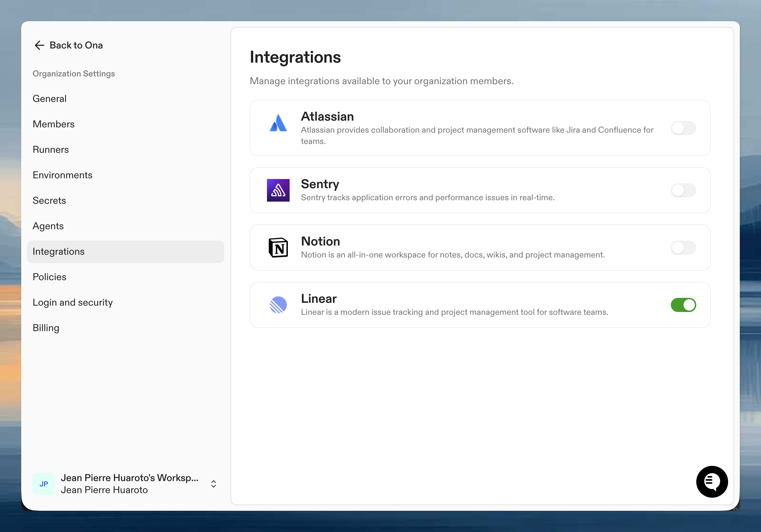Click the Linear logo icon
The image size is (761, 532).
(278, 305)
